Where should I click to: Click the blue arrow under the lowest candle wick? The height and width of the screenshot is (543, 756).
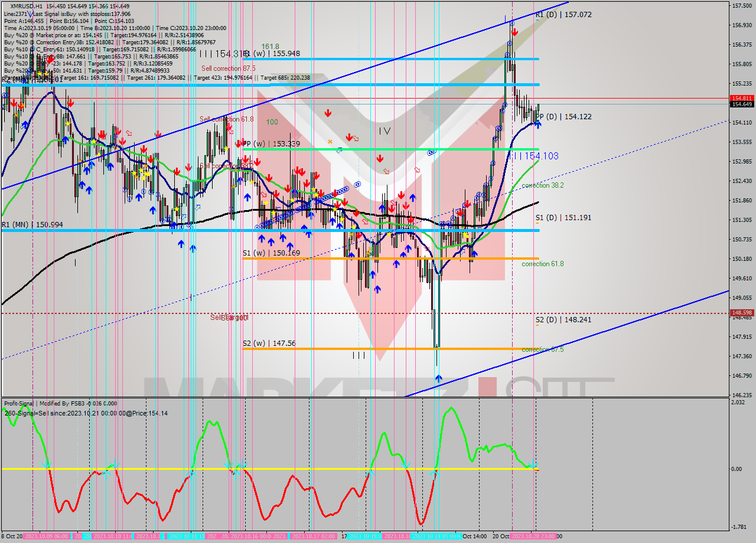tap(438, 377)
